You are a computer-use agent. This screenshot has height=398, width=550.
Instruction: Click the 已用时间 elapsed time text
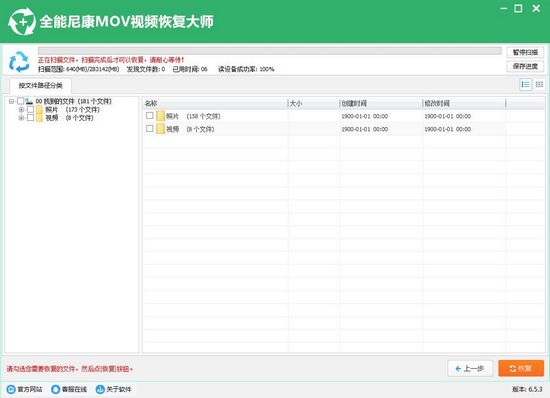[x=190, y=69]
